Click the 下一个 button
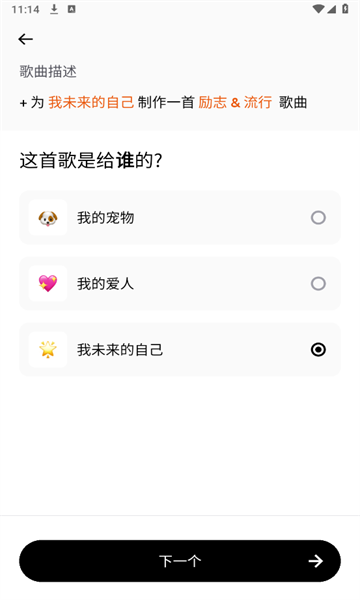This screenshot has width=360, height=600. coord(180,561)
